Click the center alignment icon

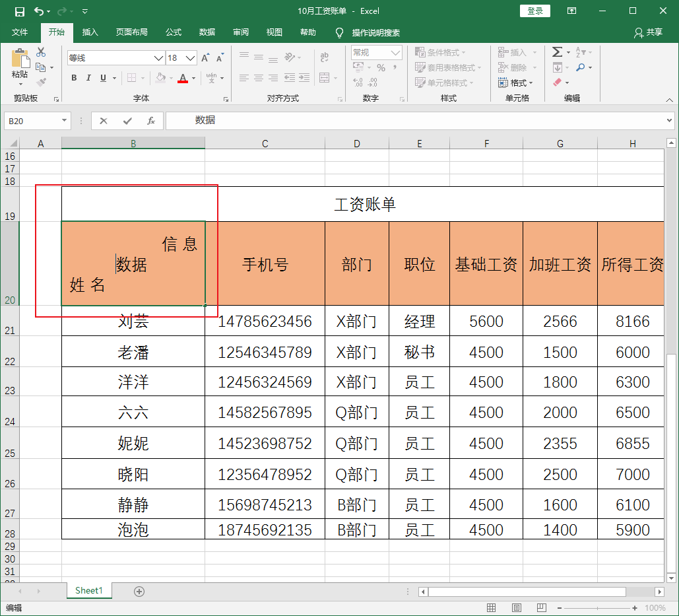[257, 79]
